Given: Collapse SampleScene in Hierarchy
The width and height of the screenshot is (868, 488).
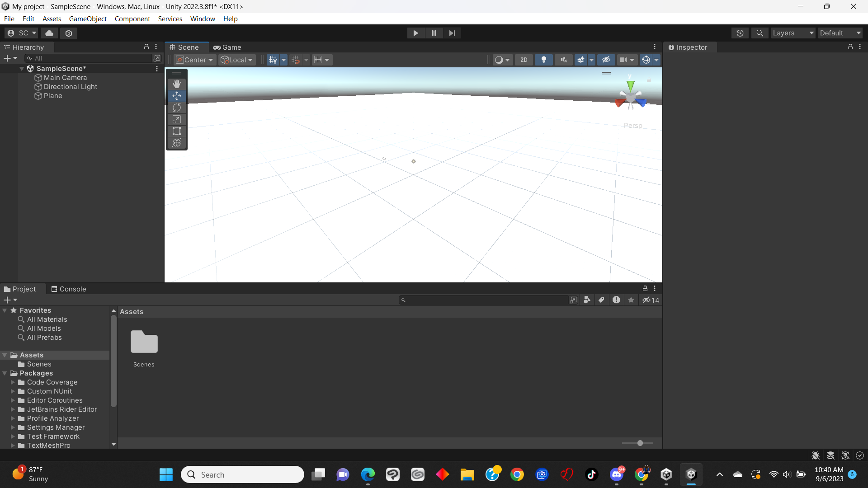Looking at the screenshot, I should click(21, 69).
